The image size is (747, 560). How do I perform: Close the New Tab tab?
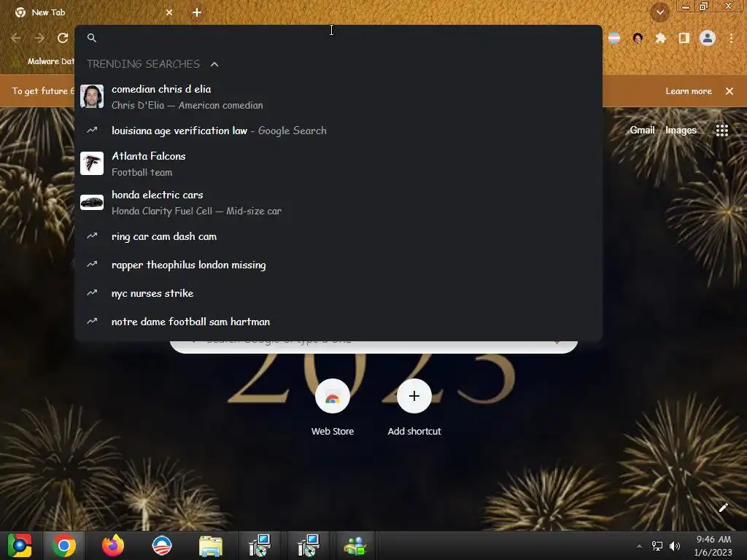tap(169, 12)
